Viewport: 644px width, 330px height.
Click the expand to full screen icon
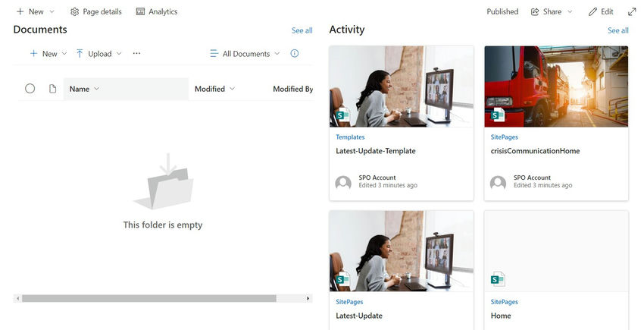(632, 12)
